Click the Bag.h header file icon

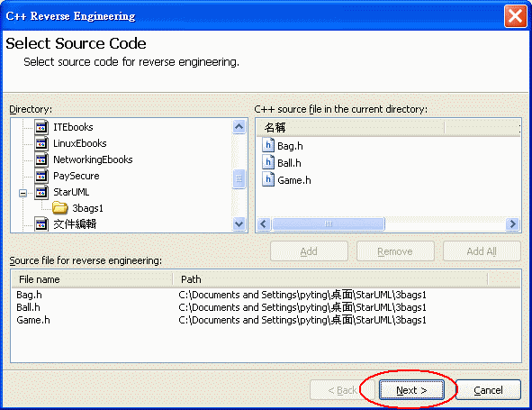click(268, 145)
